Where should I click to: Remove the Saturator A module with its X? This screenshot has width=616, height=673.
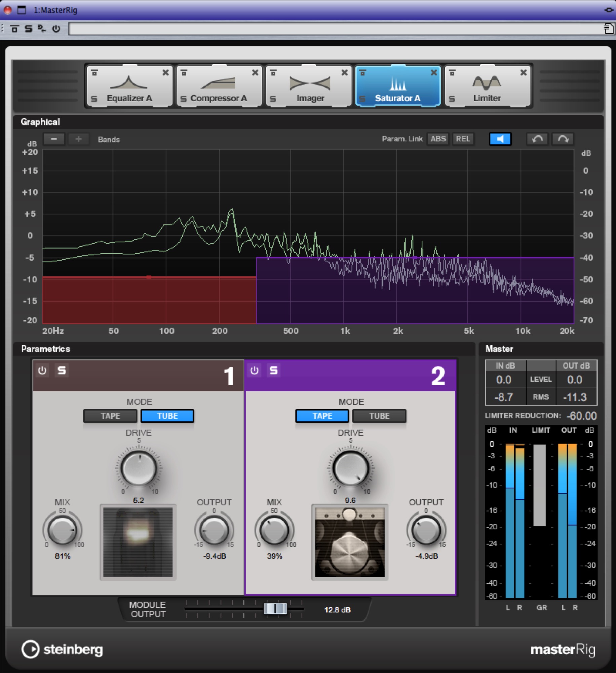tap(434, 72)
